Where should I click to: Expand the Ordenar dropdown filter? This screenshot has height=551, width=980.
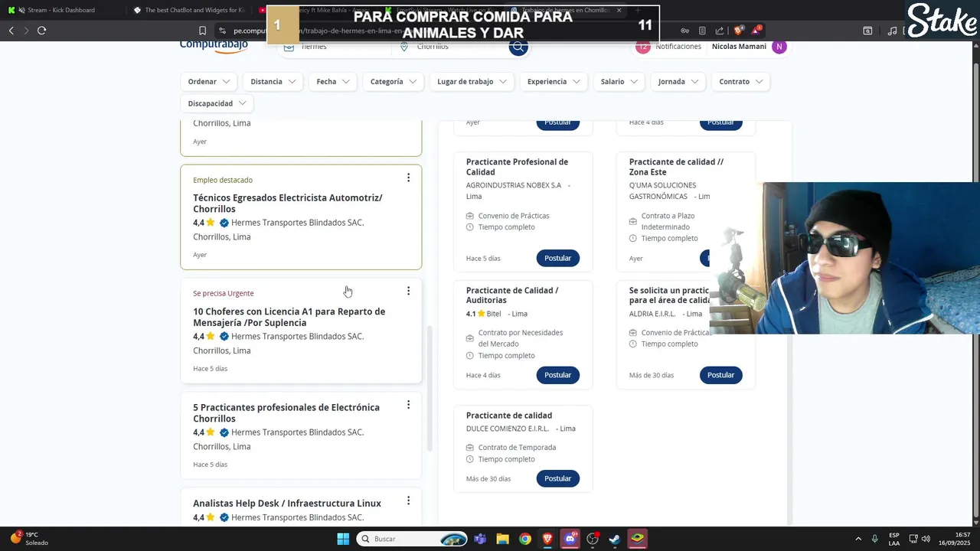[x=209, y=82]
